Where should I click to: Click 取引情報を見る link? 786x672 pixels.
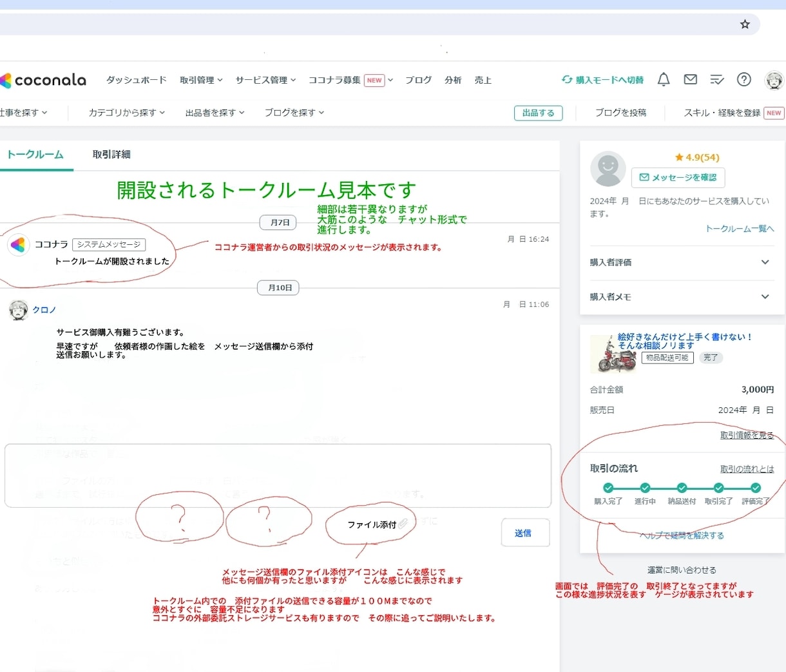[747, 436]
